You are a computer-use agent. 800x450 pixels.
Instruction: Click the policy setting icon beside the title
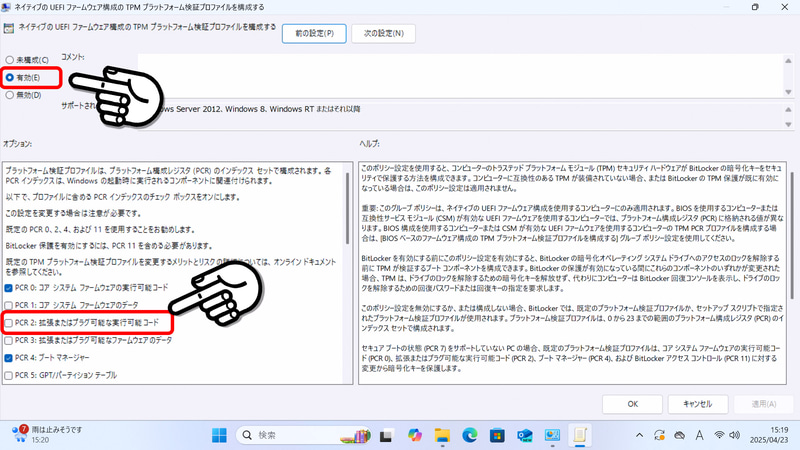click(9, 28)
